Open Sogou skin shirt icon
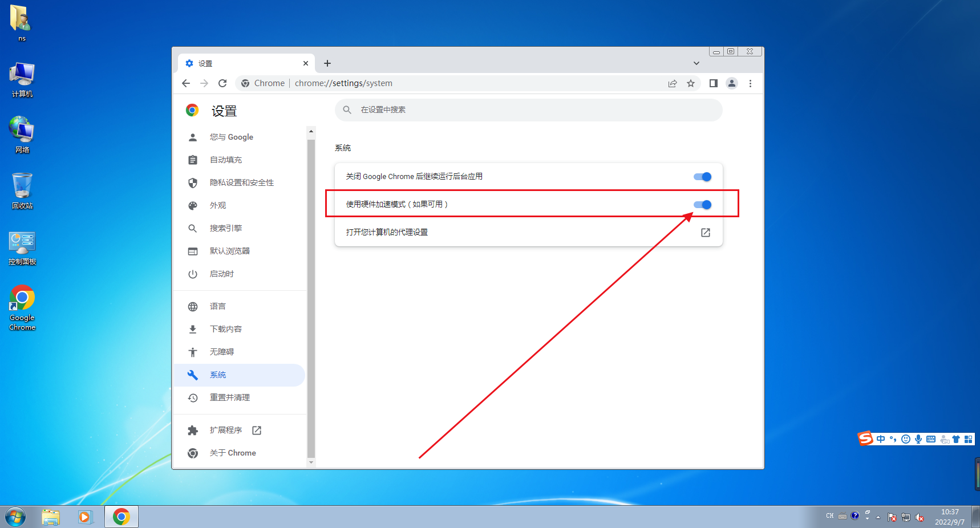 [956, 439]
